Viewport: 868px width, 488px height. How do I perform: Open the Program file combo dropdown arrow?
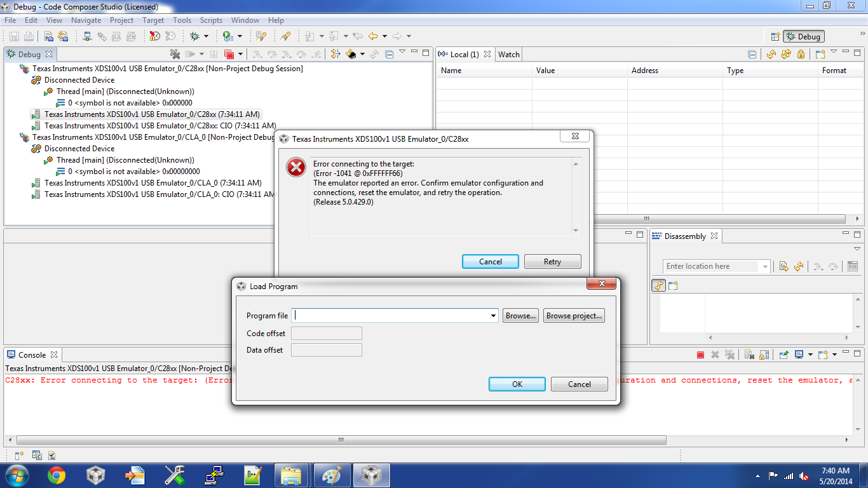click(493, 316)
